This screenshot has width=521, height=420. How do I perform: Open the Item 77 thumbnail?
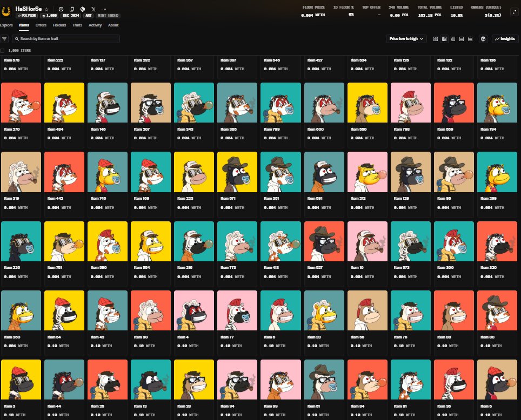237,310
